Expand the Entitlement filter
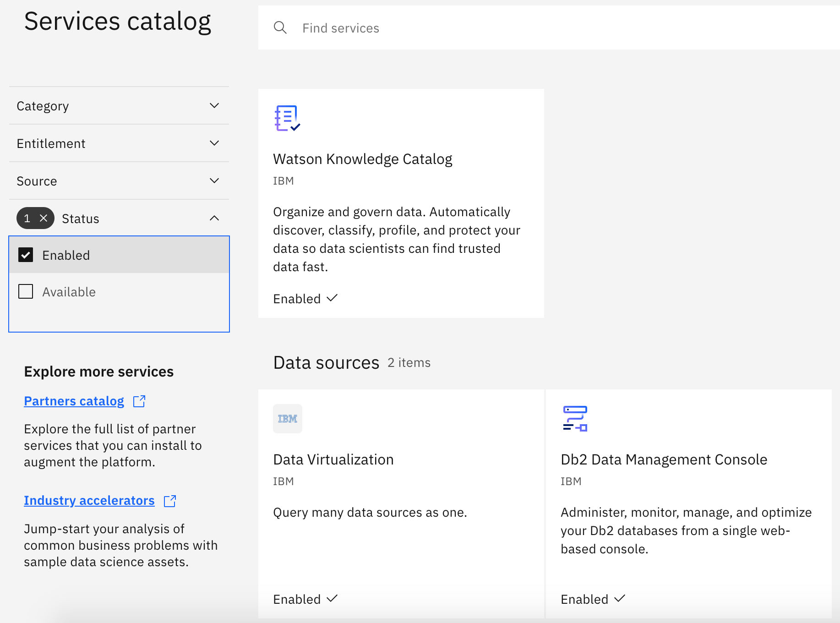 click(119, 143)
